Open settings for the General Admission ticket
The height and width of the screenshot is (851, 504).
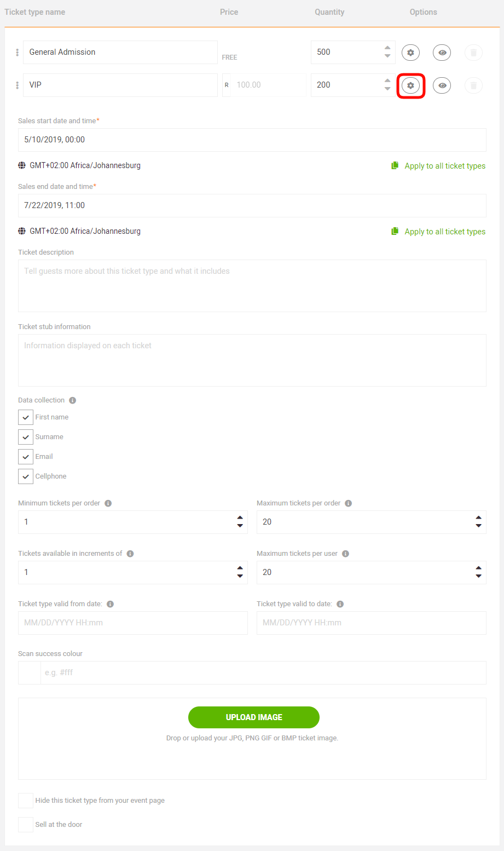point(410,52)
